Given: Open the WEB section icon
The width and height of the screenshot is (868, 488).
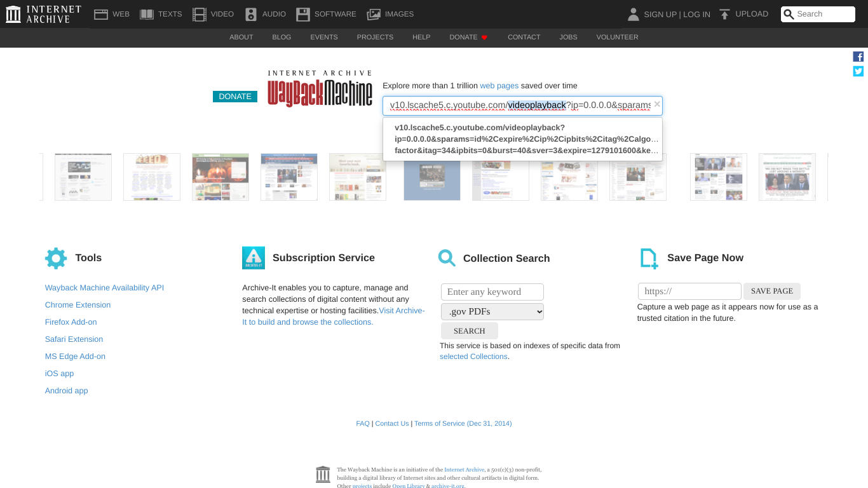Looking at the screenshot, I should (x=102, y=13).
